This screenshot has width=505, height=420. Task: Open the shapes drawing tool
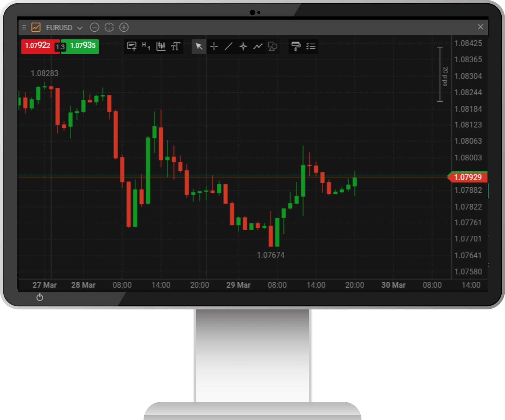click(272, 46)
